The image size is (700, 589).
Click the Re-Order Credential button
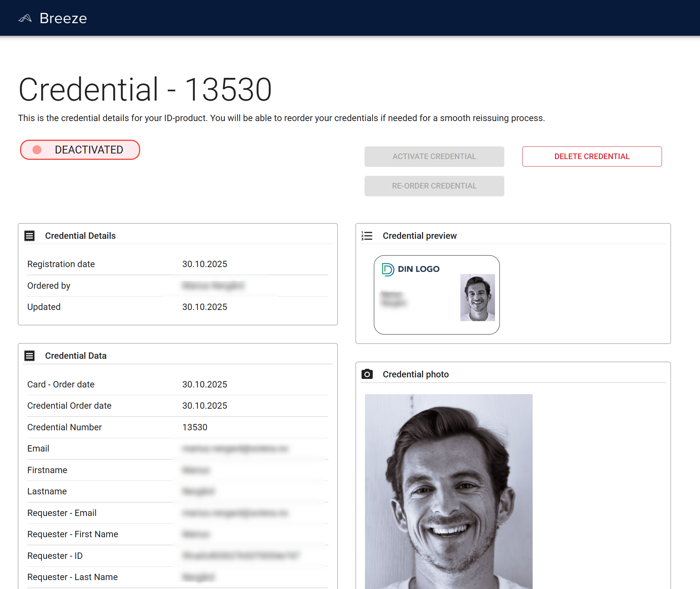[x=434, y=186]
